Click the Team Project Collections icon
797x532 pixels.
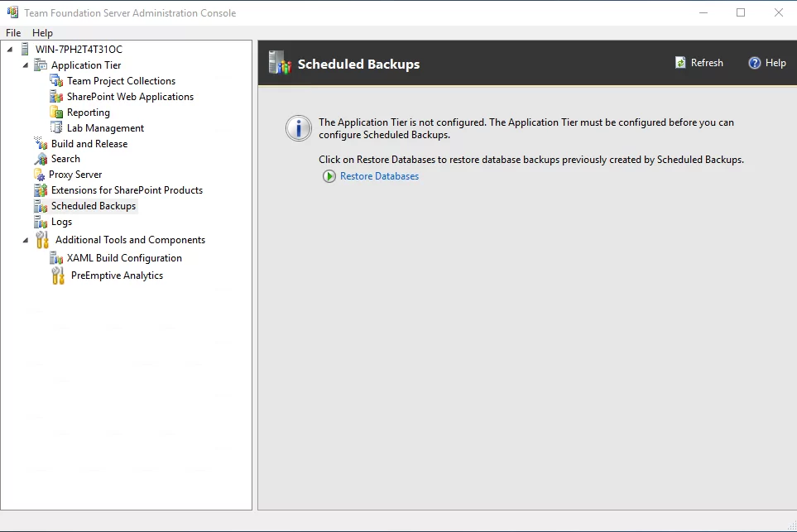pos(56,81)
